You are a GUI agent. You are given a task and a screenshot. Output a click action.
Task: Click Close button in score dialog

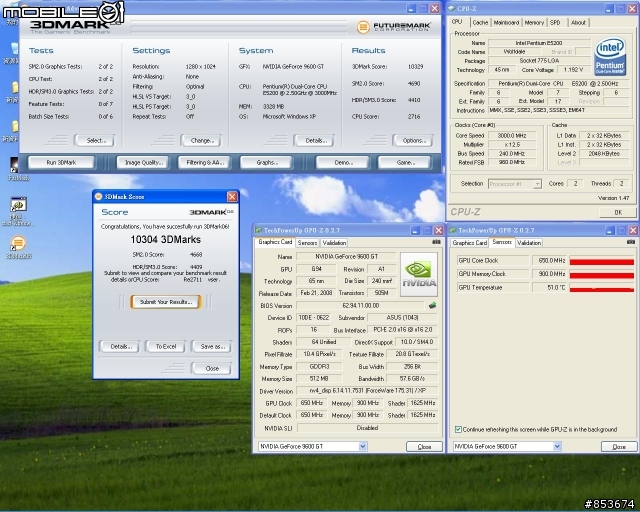pyautogui.click(x=211, y=368)
